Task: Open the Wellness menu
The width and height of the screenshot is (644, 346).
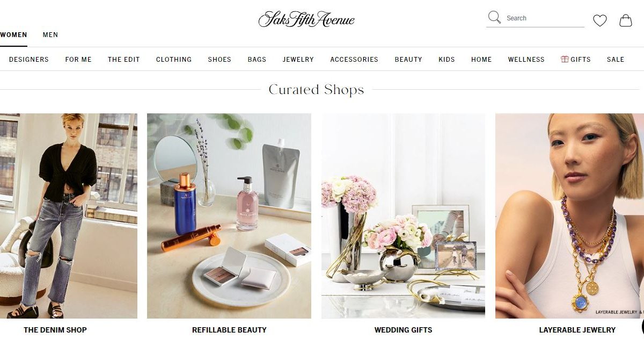Action: point(526,60)
